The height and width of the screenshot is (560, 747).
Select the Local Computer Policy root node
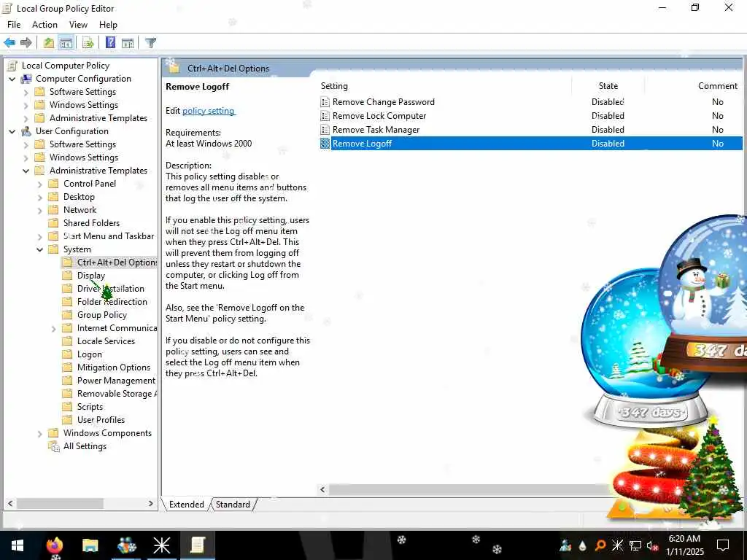tap(66, 66)
